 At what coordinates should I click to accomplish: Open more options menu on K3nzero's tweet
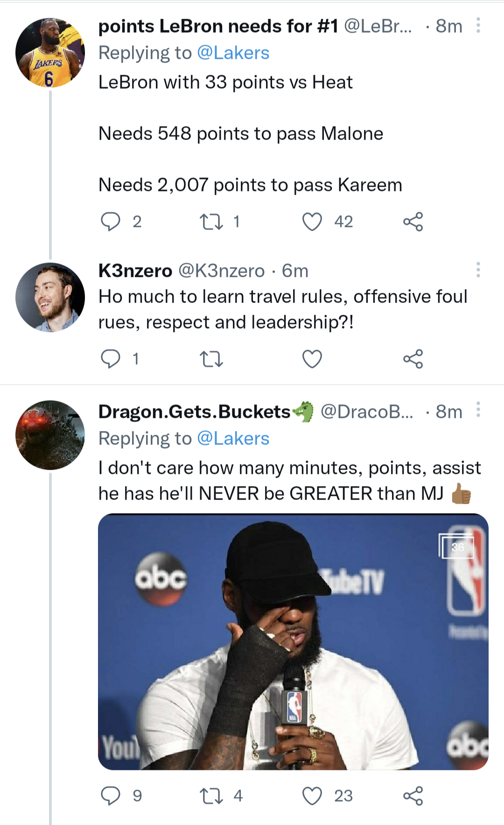[478, 270]
